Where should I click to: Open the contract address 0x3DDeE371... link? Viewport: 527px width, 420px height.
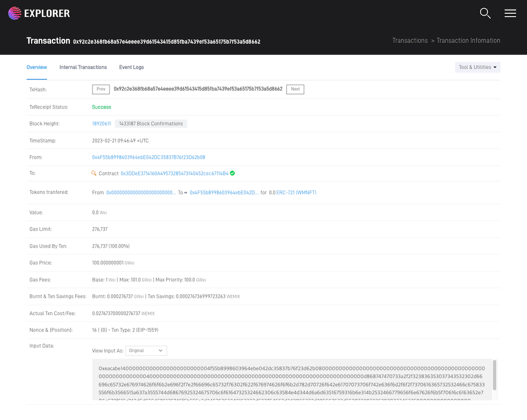[x=175, y=173]
